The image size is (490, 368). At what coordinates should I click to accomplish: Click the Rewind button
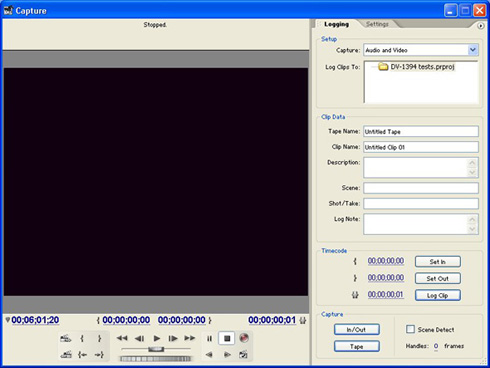point(122,338)
